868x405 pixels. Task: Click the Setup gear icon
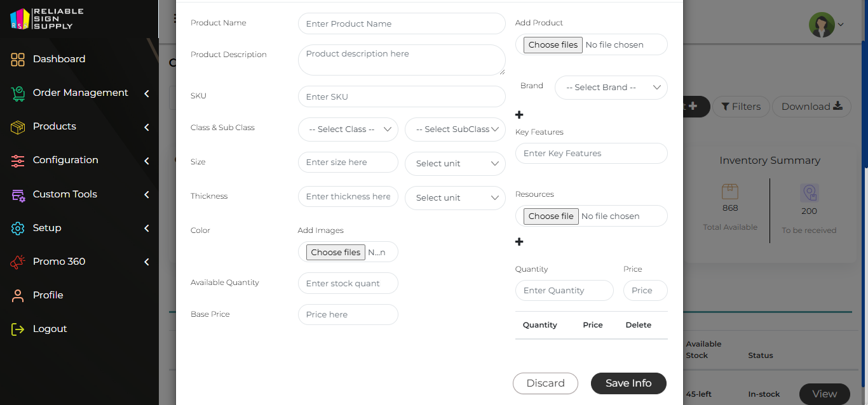pos(18,229)
